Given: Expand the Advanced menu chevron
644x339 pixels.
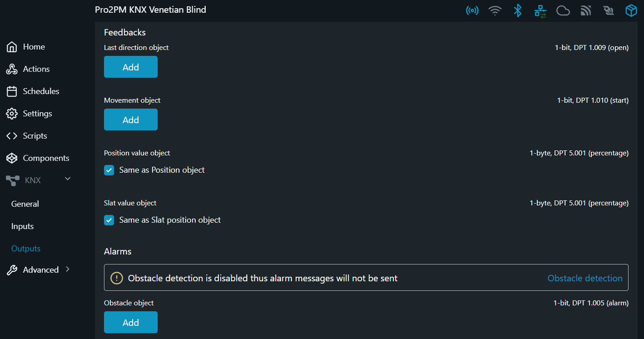Looking at the screenshot, I should pyautogui.click(x=68, y=269).
